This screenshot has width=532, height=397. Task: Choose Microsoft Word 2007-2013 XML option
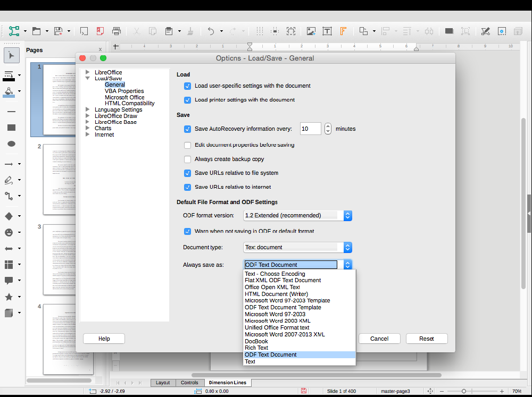click(x=300, y=334)
